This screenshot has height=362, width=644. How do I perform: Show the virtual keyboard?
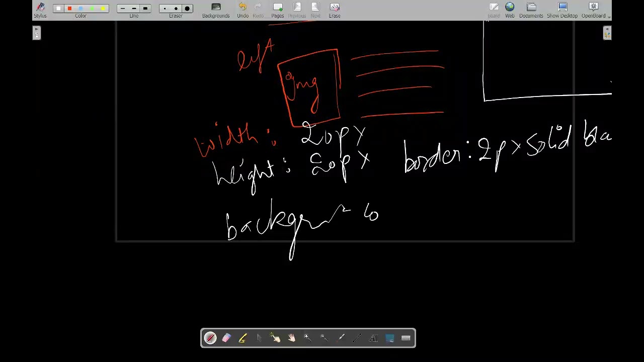pos(406,338)
